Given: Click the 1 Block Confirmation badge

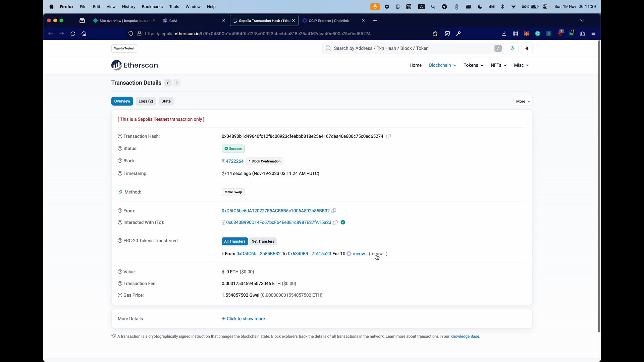Looking at the screenshot, I should (x=265, y=161).
